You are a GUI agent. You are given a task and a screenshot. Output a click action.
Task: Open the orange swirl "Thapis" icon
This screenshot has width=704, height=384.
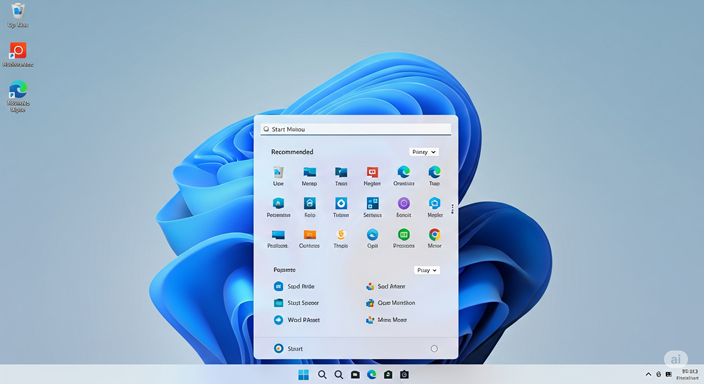341,234
